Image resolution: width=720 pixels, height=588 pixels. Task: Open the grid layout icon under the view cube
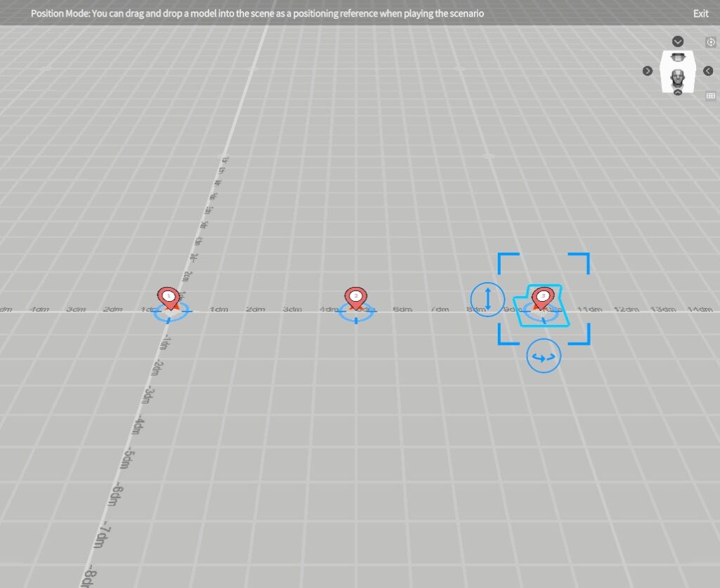click(x=712, y=96)
